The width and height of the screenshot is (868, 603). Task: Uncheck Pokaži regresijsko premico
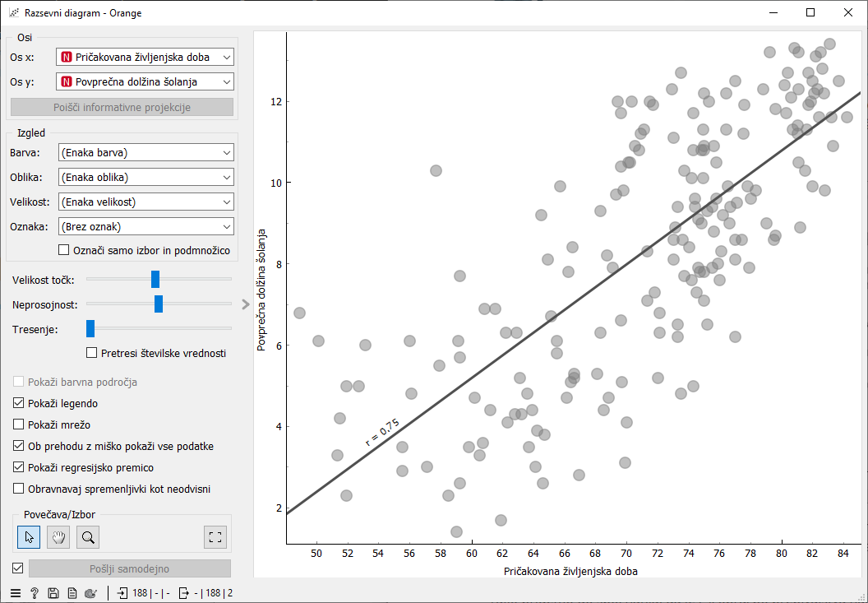point(19,468)
